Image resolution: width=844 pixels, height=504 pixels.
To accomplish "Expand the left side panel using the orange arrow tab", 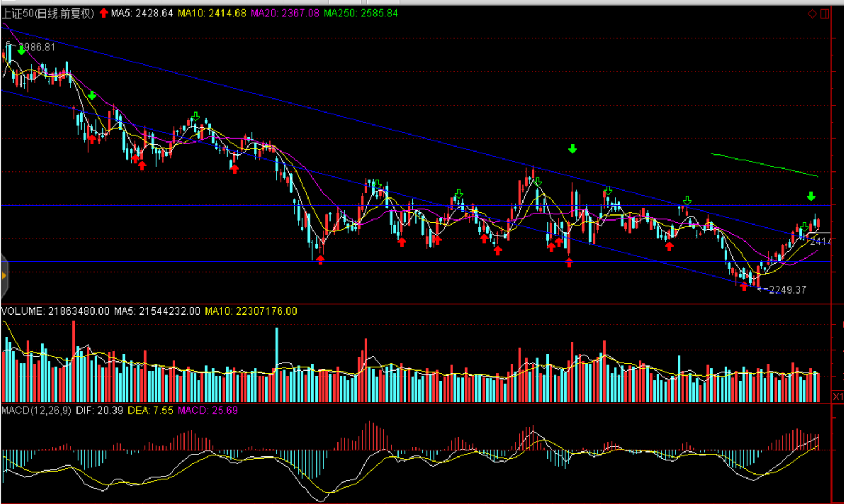I will click(x=4, y=275).
